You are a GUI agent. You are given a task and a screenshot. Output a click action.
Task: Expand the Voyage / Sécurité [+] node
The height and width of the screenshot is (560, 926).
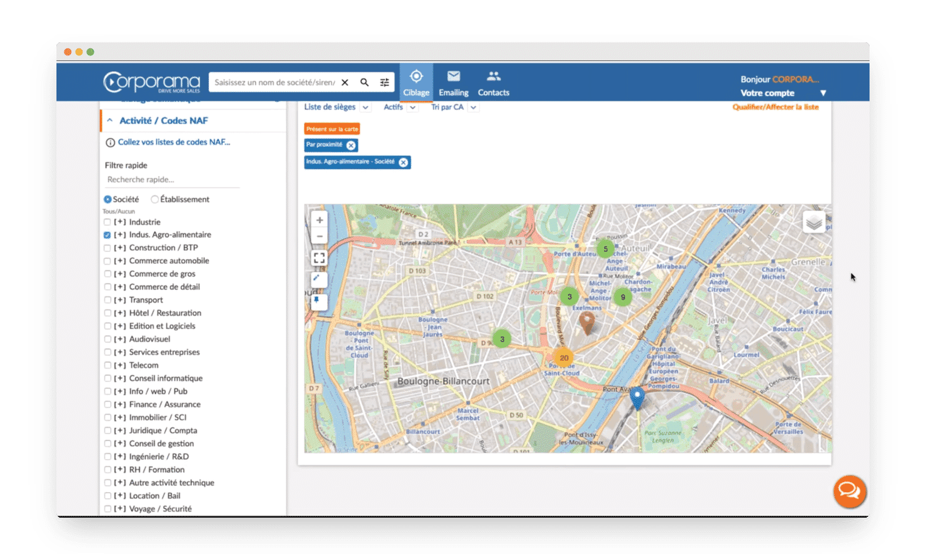click(120, 509)
